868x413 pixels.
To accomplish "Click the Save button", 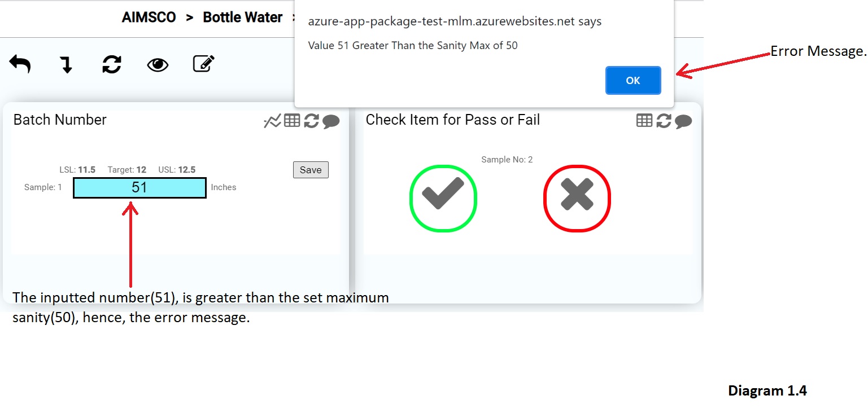I will tap(311, 170).
